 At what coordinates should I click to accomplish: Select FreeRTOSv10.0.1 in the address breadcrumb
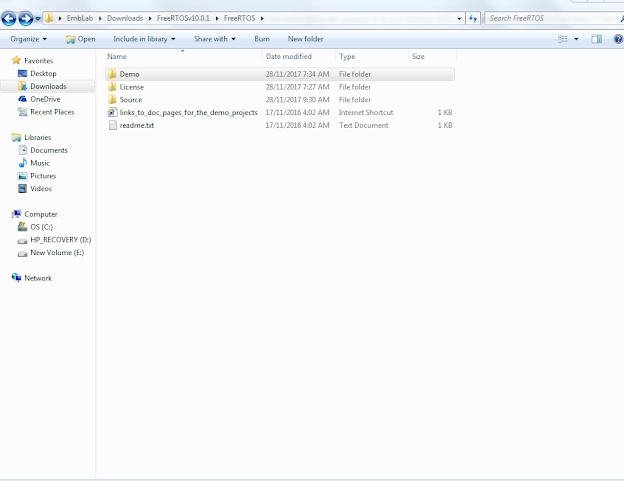click(183, 18)
